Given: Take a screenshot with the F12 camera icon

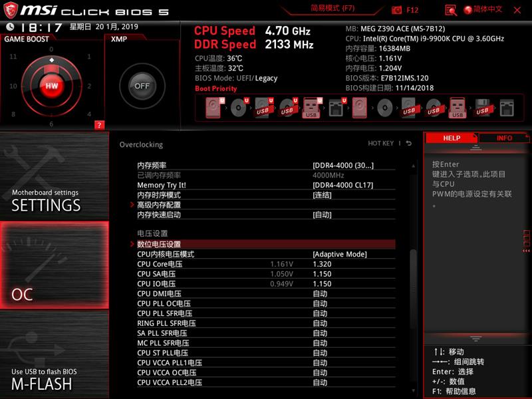Looking at the screenshot, I should click(x=396, y=10).
